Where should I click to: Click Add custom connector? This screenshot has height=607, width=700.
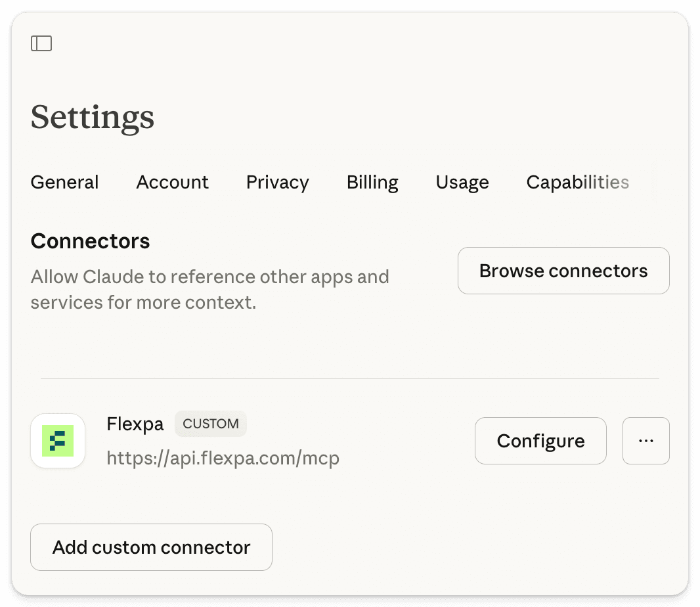pyautogui.click(x=150, y=547)
